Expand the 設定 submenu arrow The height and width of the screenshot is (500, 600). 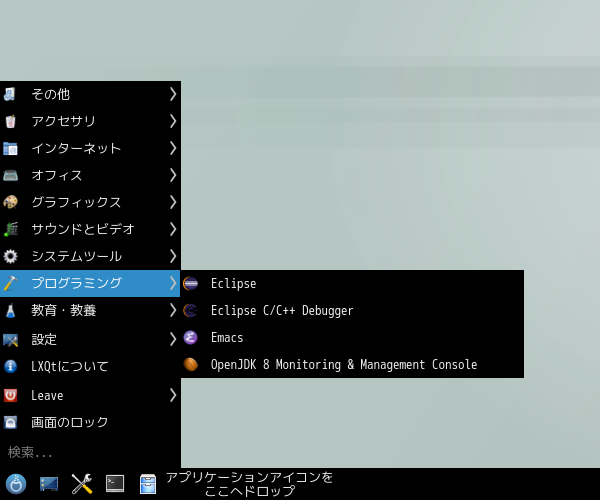173,339
